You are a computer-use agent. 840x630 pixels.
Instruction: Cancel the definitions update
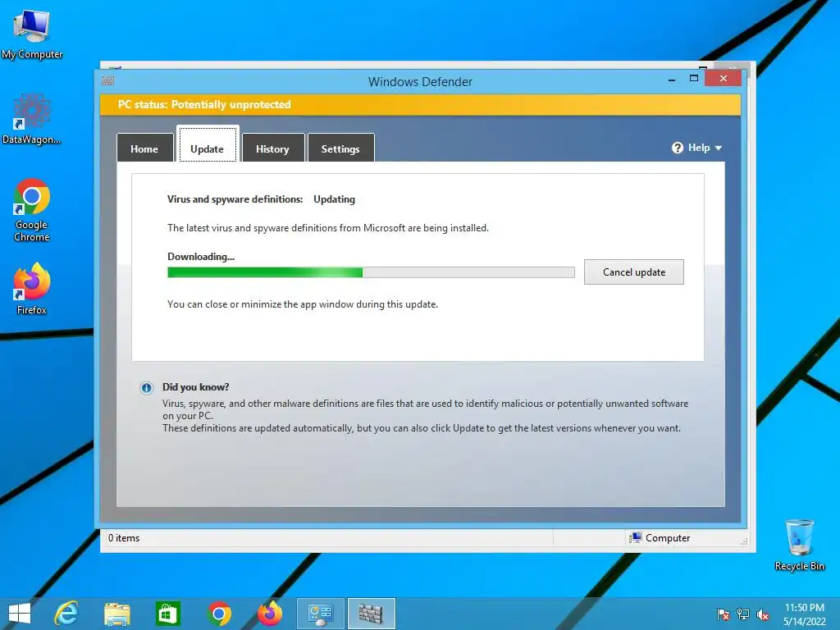point(634,272)
